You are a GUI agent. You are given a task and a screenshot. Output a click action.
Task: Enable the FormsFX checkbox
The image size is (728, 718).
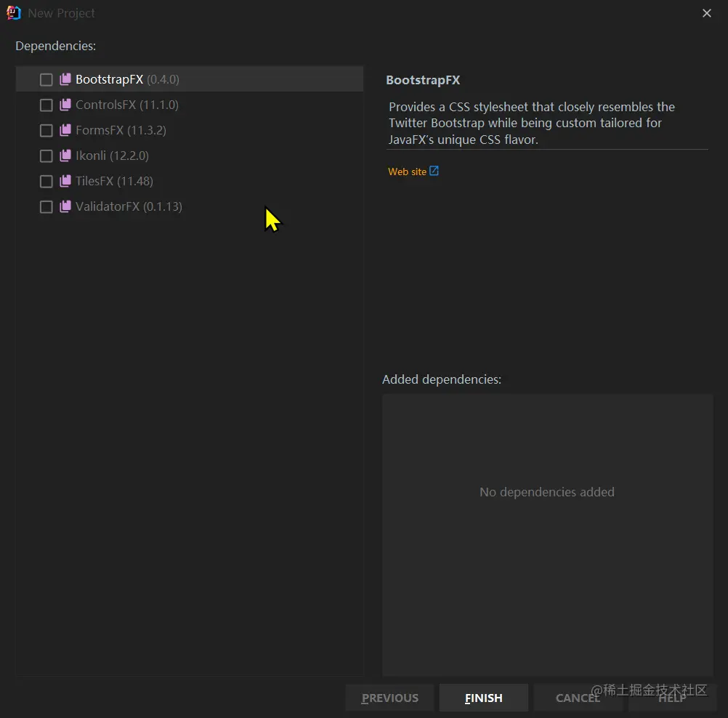click(46, 131)
